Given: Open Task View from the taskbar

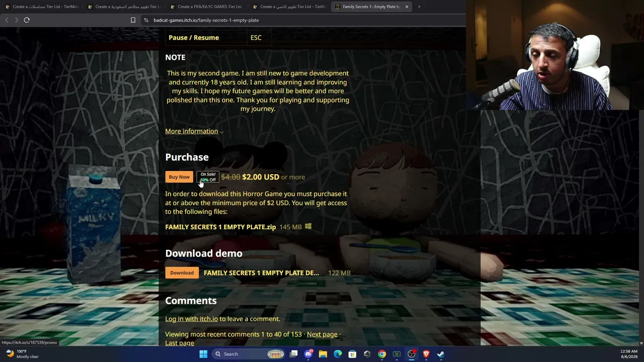Looking at the screenshot, I should point(294,354).
